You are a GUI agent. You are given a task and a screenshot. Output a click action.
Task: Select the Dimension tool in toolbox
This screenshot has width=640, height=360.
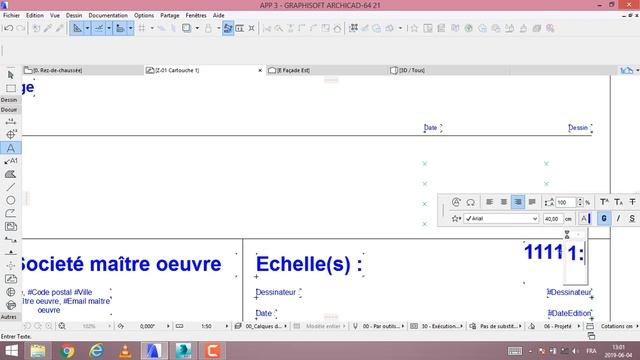coord(11,122)
